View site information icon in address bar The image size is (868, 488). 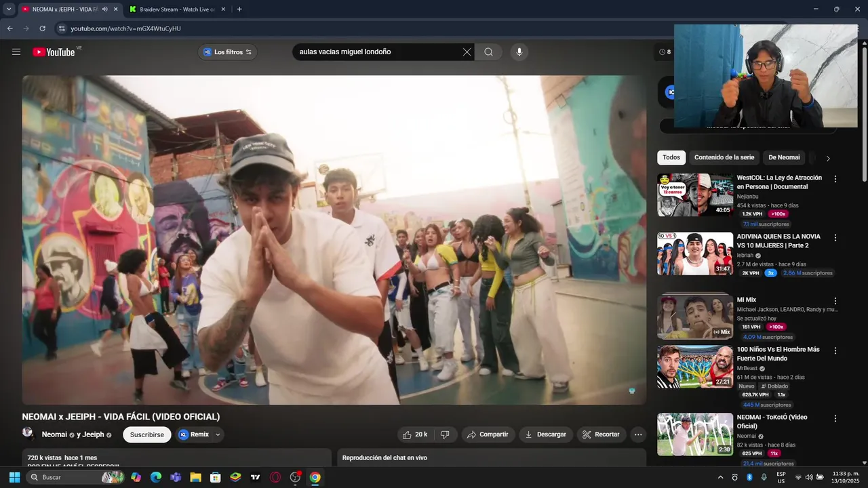62,28
